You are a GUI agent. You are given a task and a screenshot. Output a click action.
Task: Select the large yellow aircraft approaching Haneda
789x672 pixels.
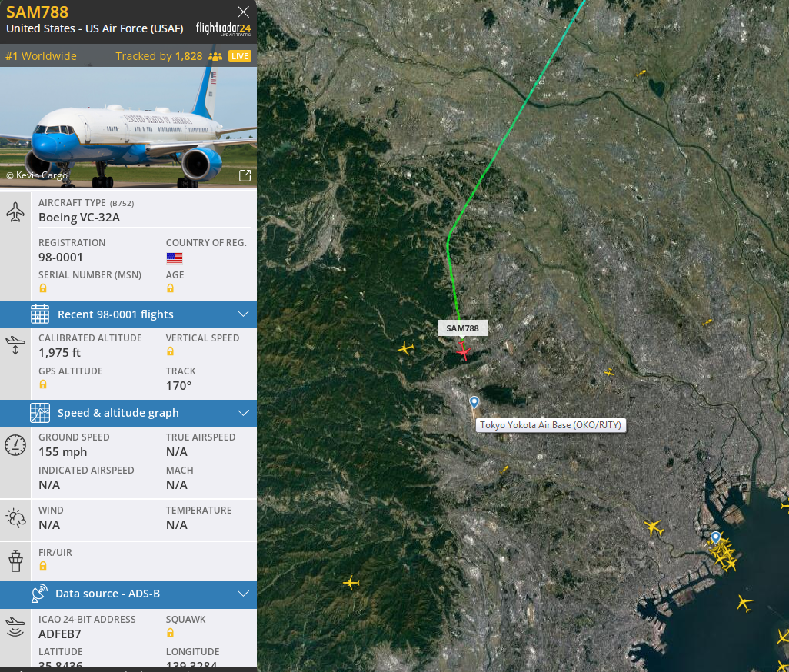coord(654,528)
